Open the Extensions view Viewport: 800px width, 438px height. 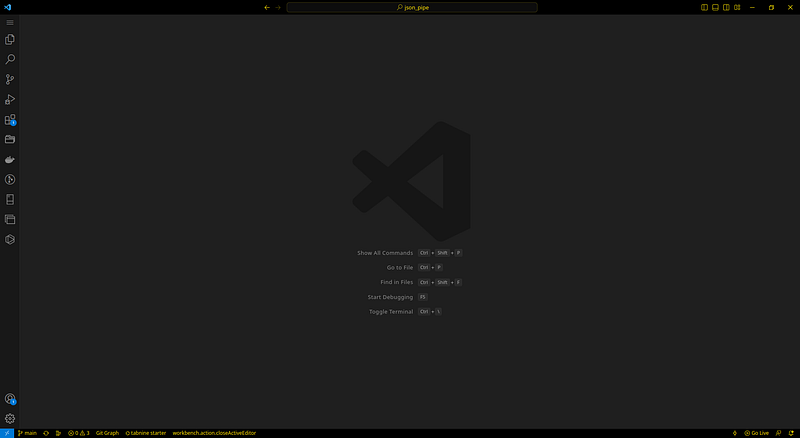10,119
